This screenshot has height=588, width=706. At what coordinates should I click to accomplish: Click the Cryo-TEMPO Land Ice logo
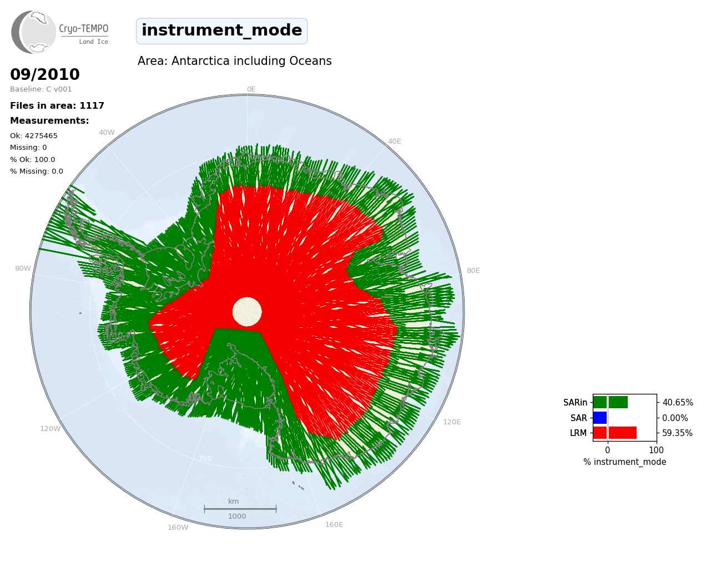(x=60, y=32)
